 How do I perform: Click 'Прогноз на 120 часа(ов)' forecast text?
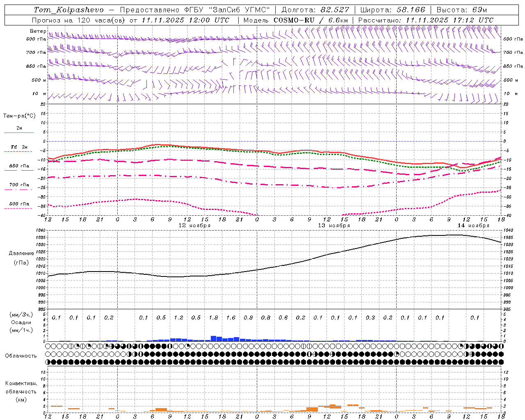tap(79, 20)
